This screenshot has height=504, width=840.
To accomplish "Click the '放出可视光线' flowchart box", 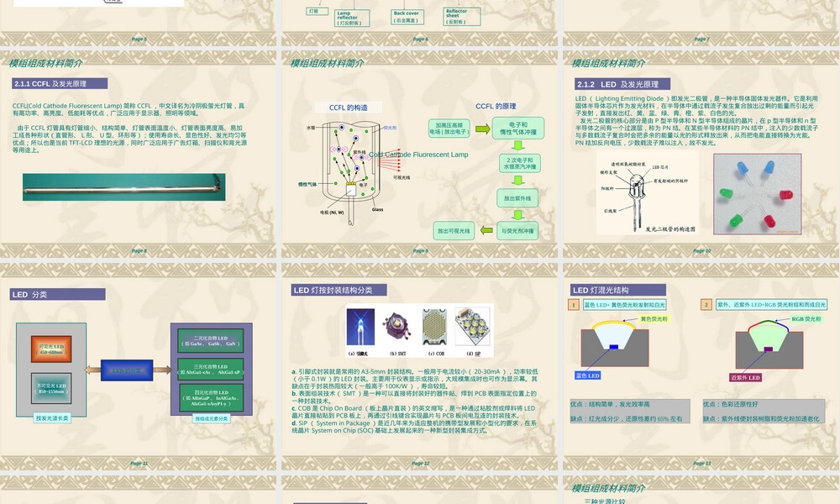I will (x=454, y=231).
